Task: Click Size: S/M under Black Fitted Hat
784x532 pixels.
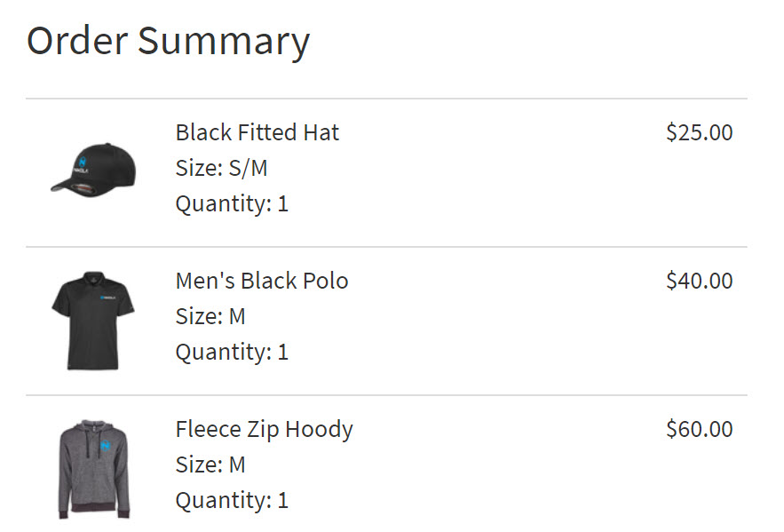Action: pyautogui.click(x=221, y=168)
